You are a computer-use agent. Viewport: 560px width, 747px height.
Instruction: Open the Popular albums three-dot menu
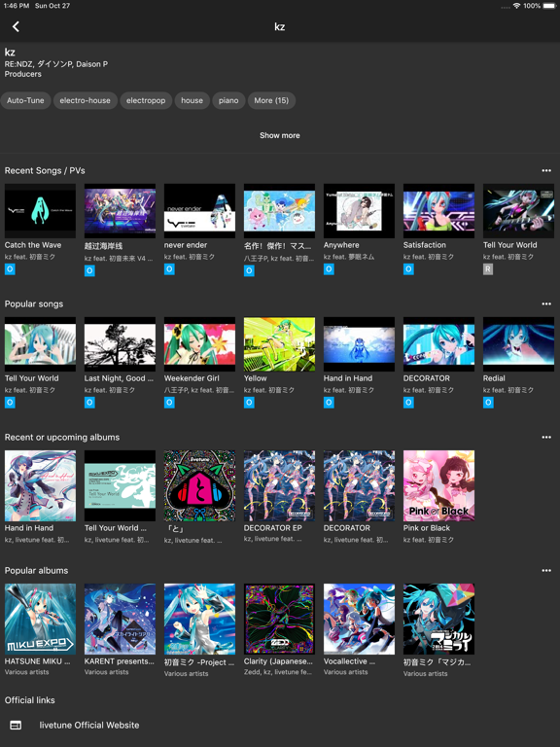(x=546, y=571)
